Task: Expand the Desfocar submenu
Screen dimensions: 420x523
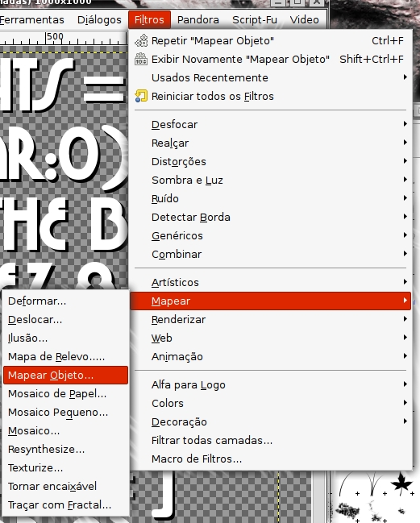Action: pos(270,124)
